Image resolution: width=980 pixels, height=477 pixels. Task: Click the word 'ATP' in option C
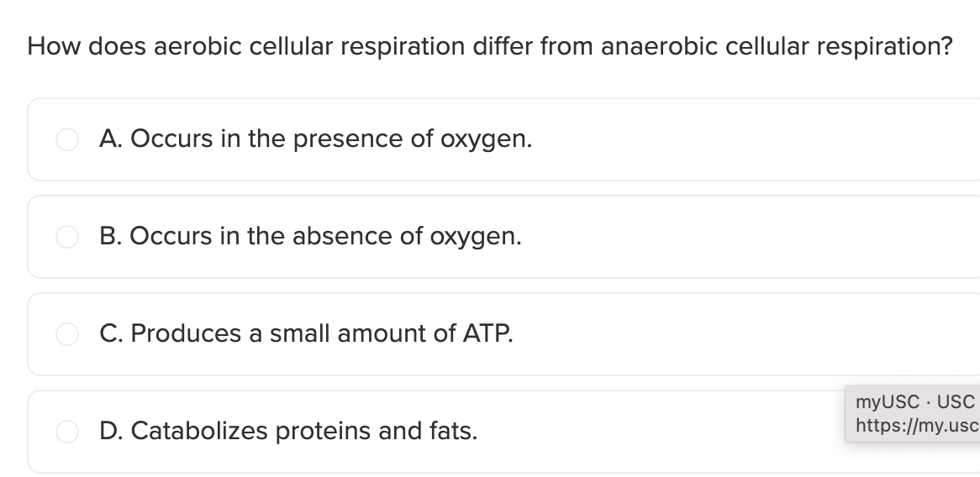coord(487,333)
